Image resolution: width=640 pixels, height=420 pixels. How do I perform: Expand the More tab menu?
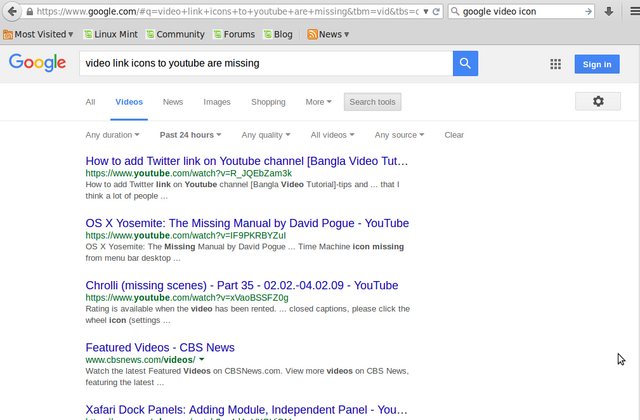[x=318, y=102]
